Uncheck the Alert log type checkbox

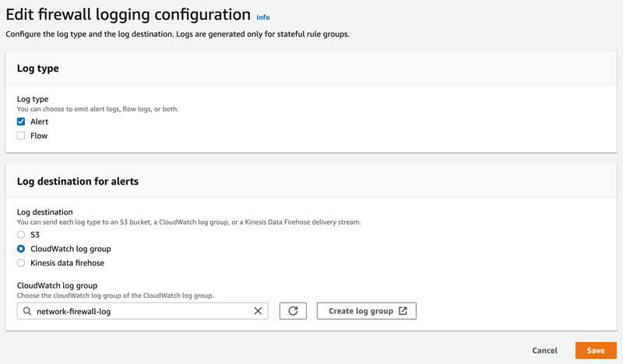coord(21,121)
